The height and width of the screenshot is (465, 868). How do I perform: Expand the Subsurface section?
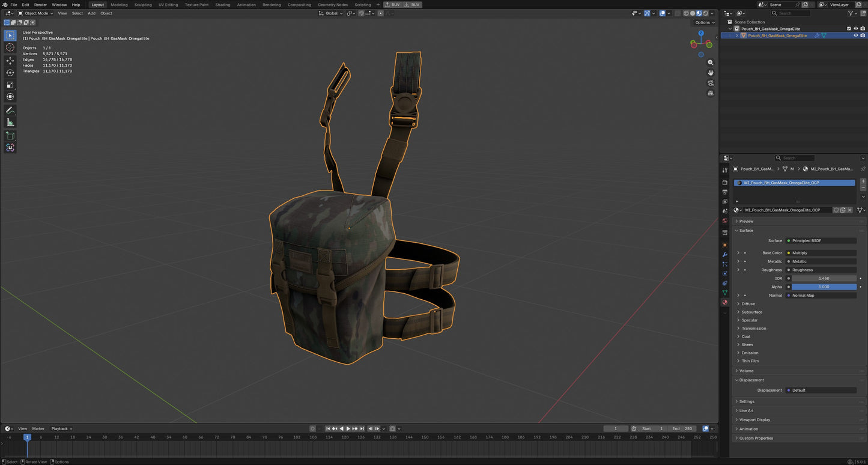tap(751, 312)
